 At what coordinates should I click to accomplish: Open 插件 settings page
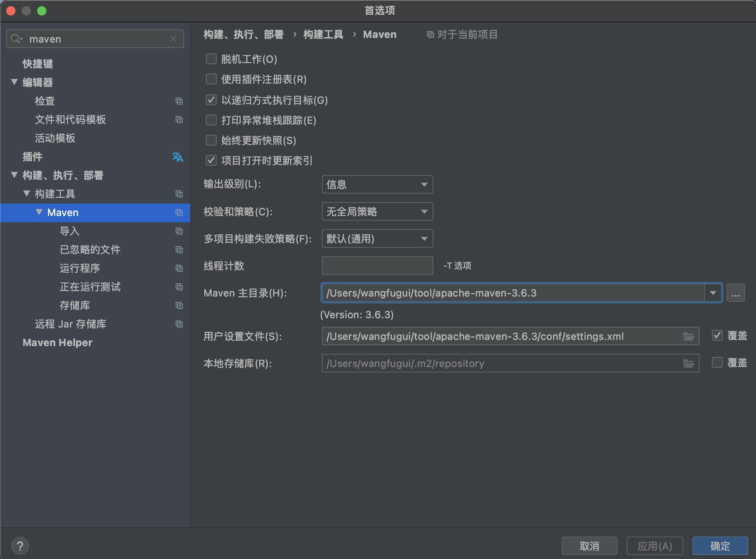(32, 157)
